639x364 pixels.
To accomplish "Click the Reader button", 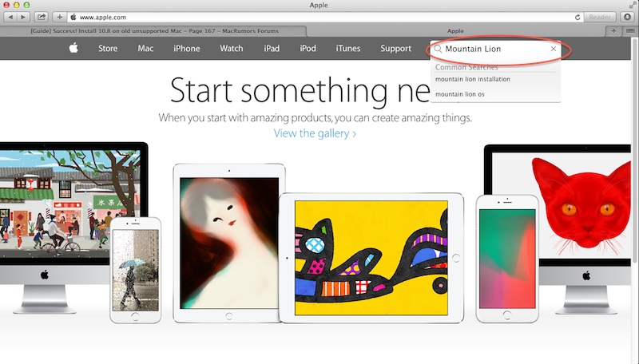I will pyautogui.click(x=600, y=17).
